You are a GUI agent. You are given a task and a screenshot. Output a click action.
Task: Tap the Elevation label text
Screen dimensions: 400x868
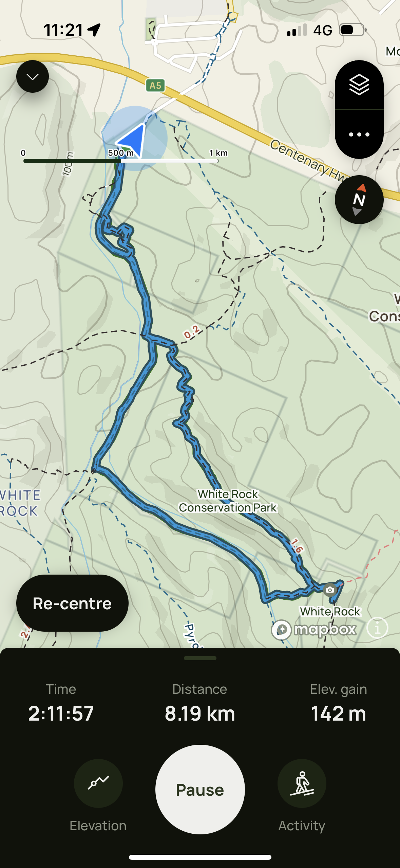[98, 826]
